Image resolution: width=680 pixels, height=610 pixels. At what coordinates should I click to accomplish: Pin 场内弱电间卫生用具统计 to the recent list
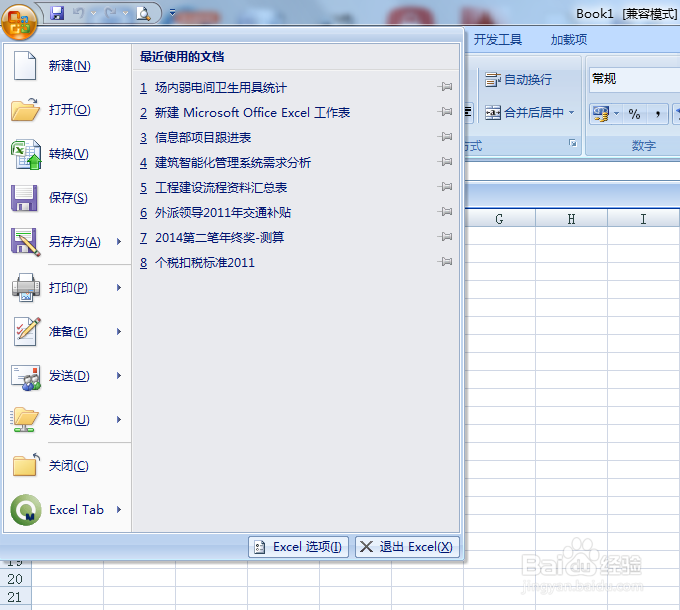[445, 87]
